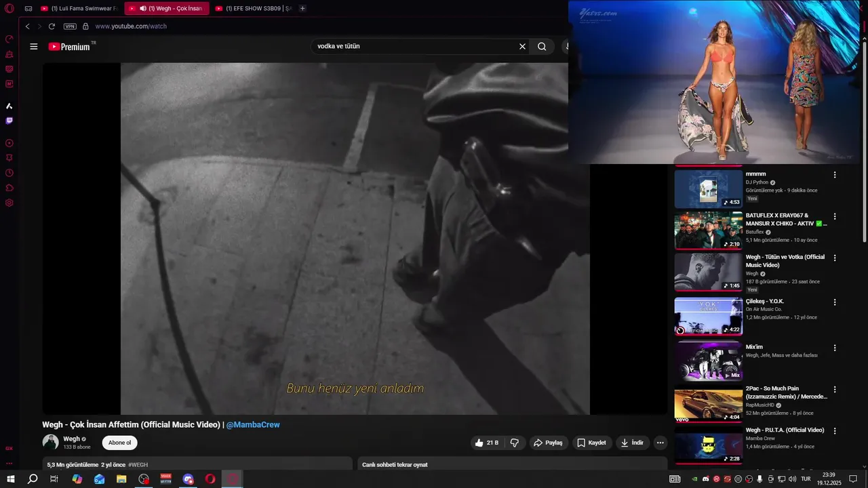The image size is (868, 488).
Task: Open Wegh - Tütün ve Votka thumbnail
Action: 708,272
